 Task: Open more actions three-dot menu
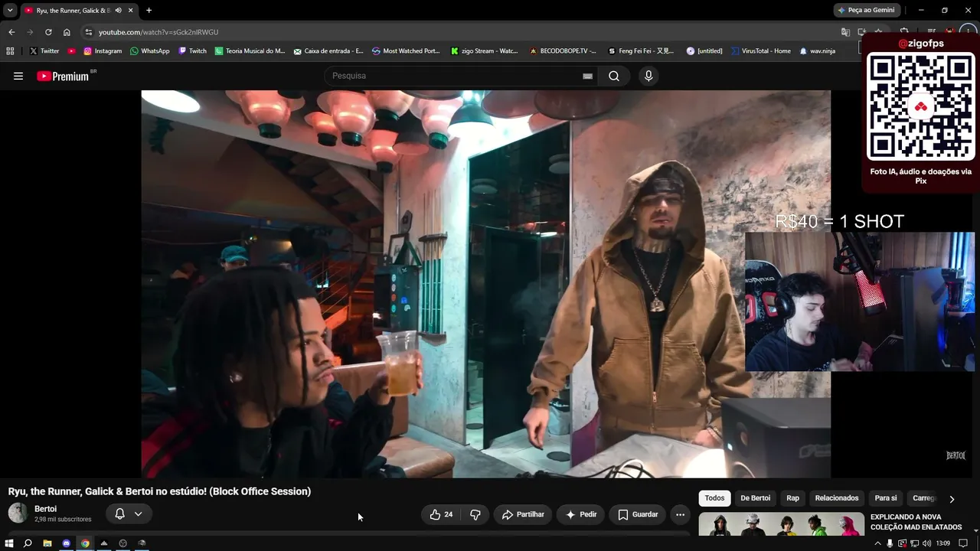pyautogui.click(x=680, y=514)
